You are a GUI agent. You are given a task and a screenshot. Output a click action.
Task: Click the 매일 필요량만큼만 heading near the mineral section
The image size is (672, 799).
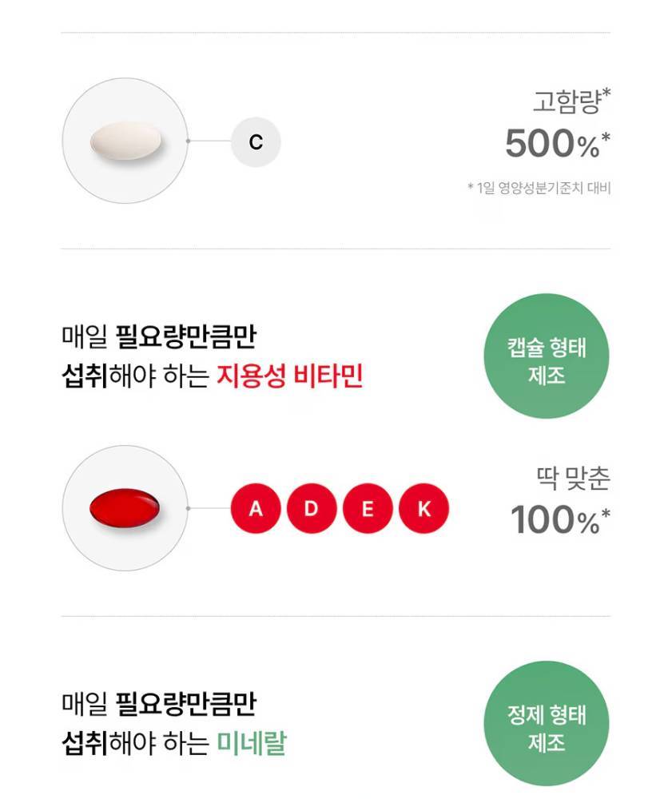[x=158, y=705]
